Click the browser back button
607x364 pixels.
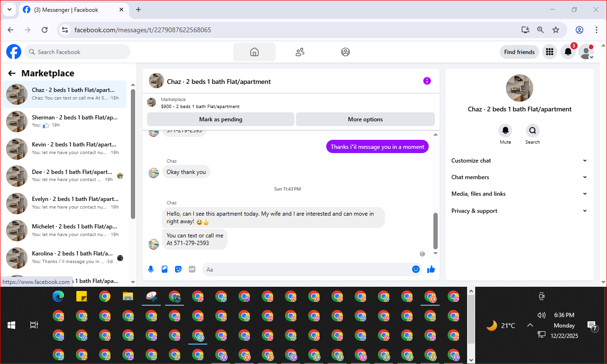(x=10, y=30)
